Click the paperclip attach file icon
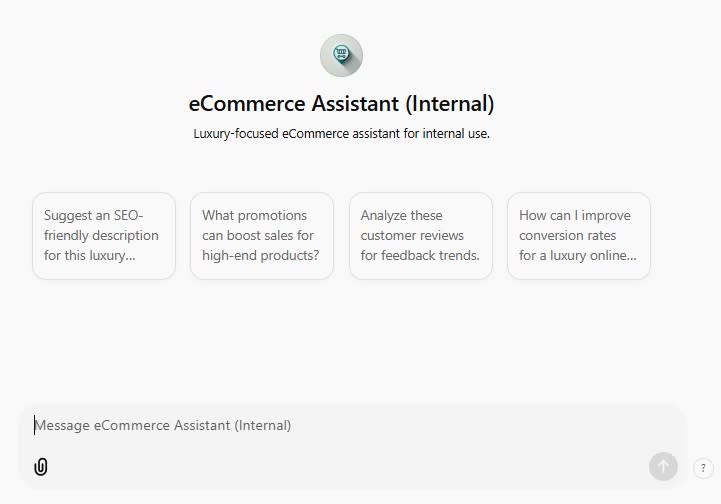Viewport: 721px width, 504px height. point(41,467)
